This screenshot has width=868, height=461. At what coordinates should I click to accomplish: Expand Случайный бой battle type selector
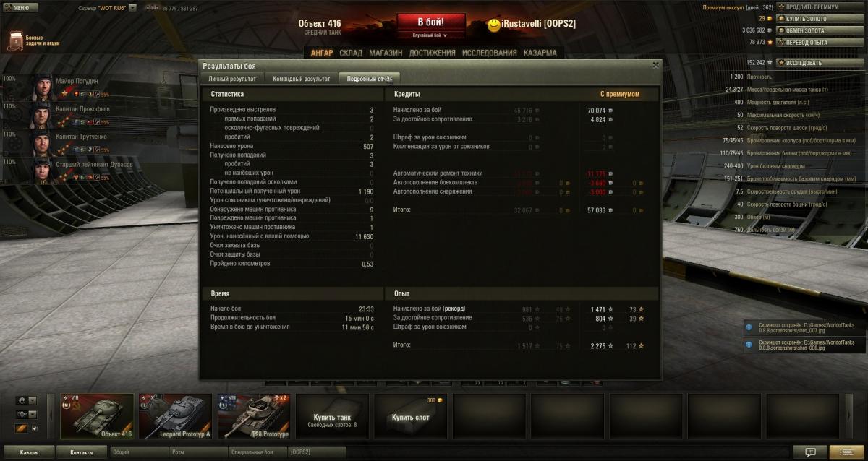430,35
